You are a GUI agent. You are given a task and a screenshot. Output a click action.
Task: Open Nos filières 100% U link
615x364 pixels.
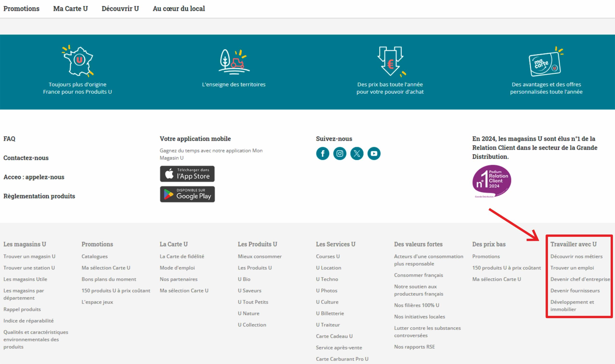417,305
